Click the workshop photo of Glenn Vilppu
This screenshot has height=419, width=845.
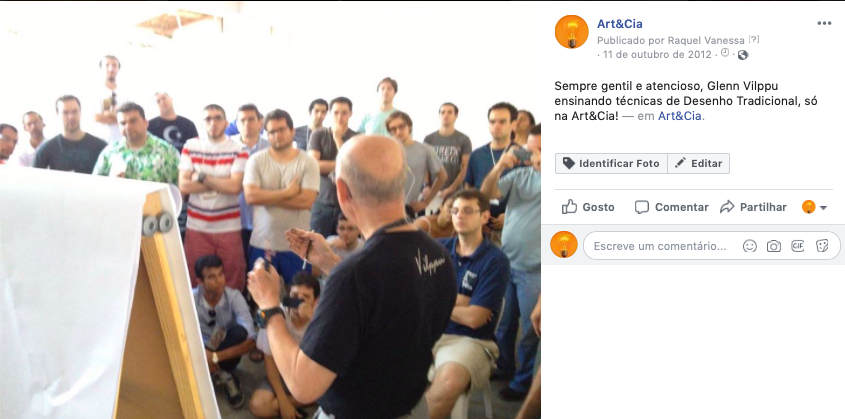point(271,210)
